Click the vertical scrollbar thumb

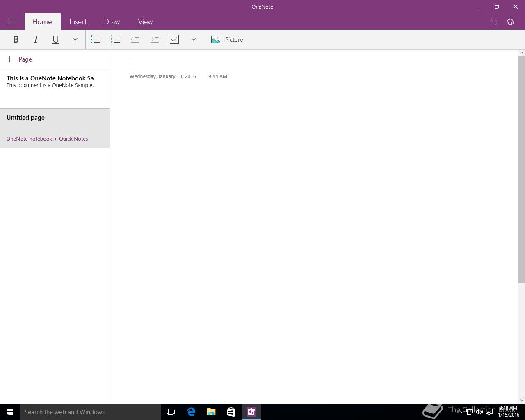pos(522,169)
